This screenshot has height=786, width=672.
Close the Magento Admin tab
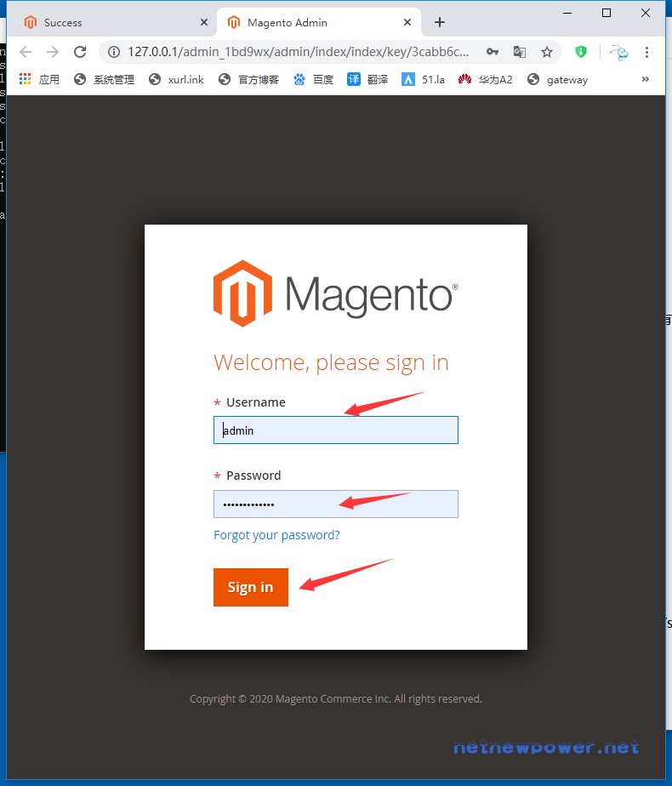point(407,23)
